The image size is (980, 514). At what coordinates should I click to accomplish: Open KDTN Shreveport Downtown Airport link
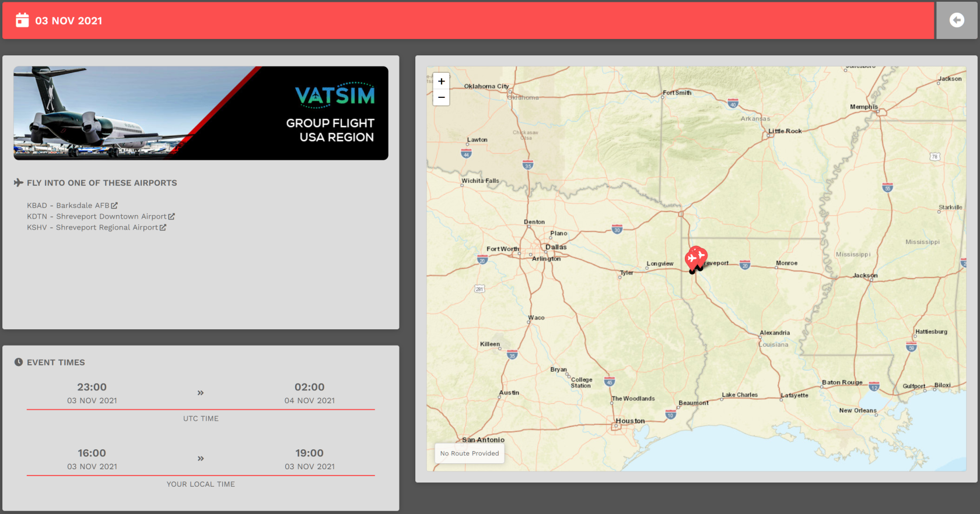pos(101,216)
